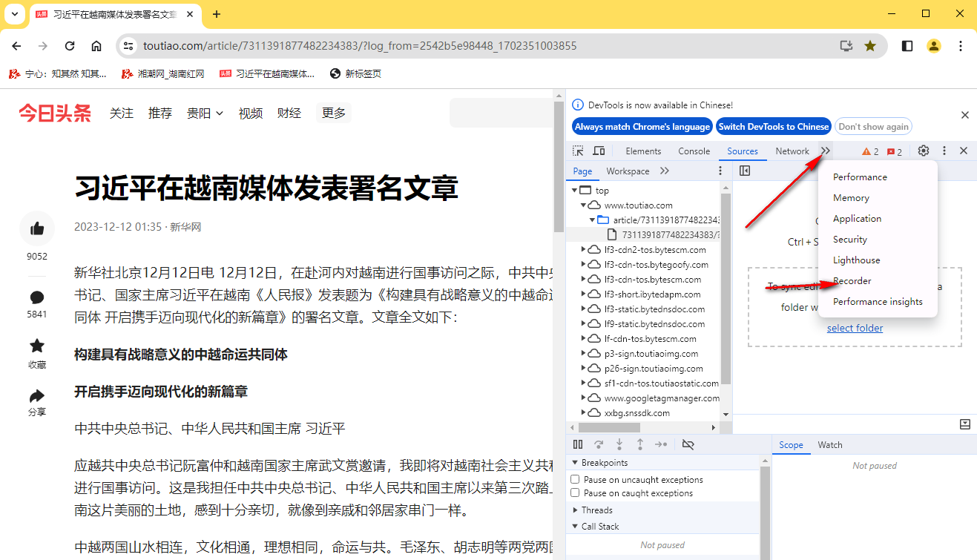
Task: Click the select folder link
Action: (855, 329)
